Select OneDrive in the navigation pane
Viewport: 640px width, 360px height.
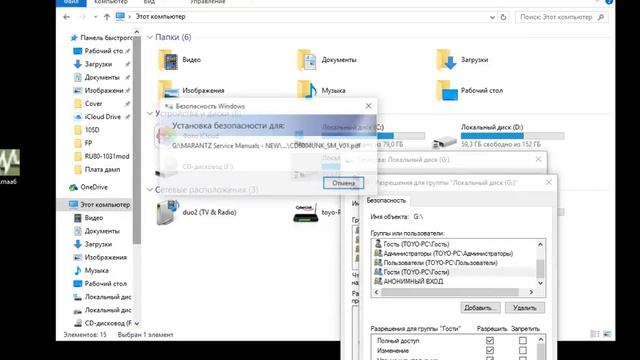pos(93,187)
